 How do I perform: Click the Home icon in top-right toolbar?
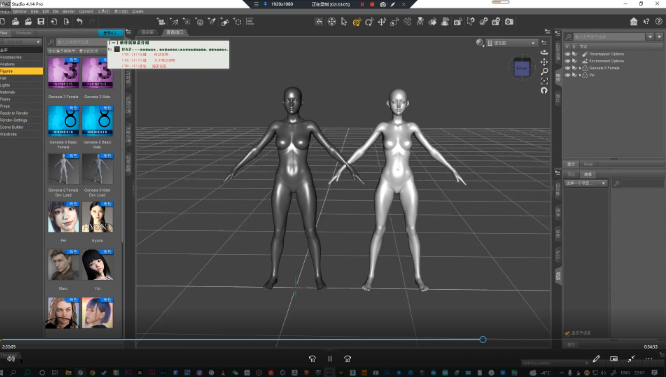[633, 22]
